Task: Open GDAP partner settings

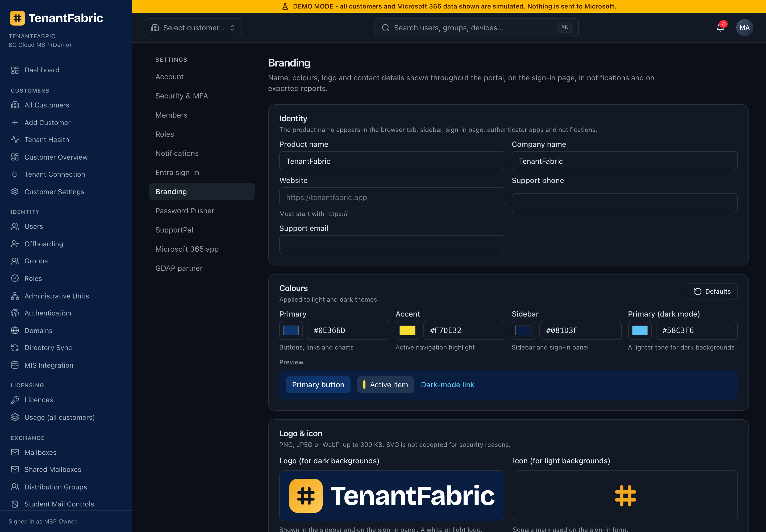Action: click(202, 268)
